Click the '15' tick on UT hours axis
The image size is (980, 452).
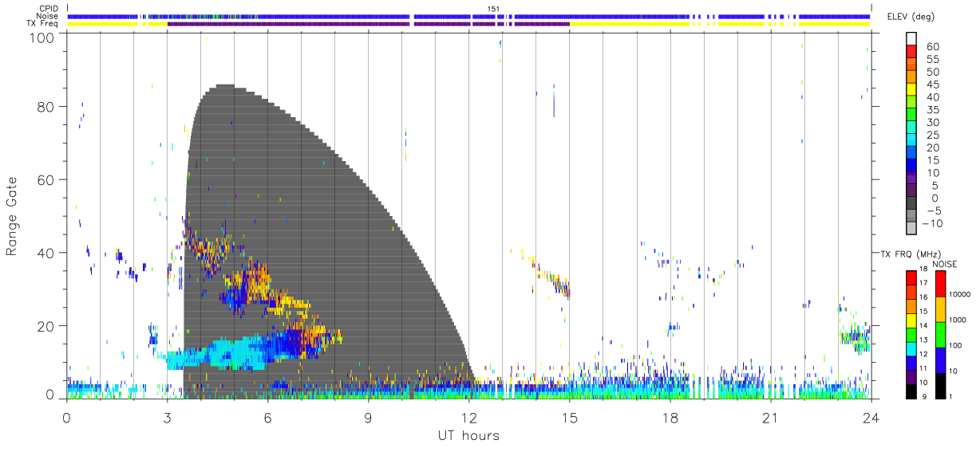click(x=570, y=418)
